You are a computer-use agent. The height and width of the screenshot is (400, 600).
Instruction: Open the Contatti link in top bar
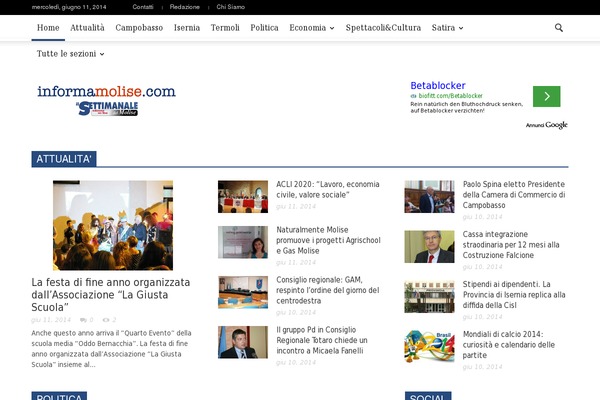pyautogui.click(x=143, y=7)
